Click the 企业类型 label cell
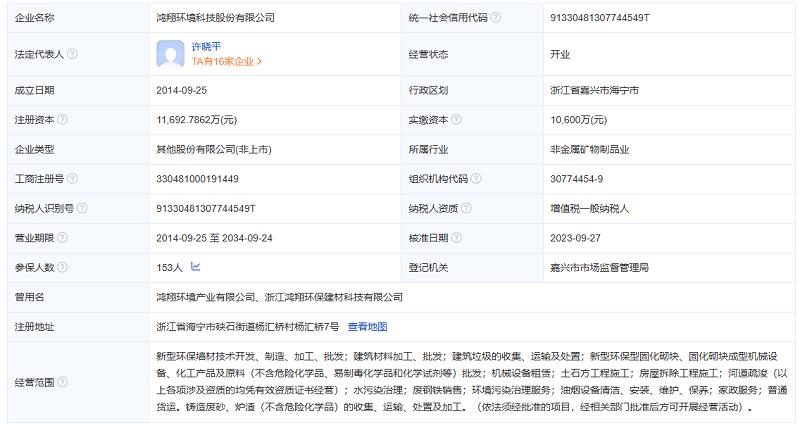The width and height of the screenshot is (800, 428). coord(78,149)
